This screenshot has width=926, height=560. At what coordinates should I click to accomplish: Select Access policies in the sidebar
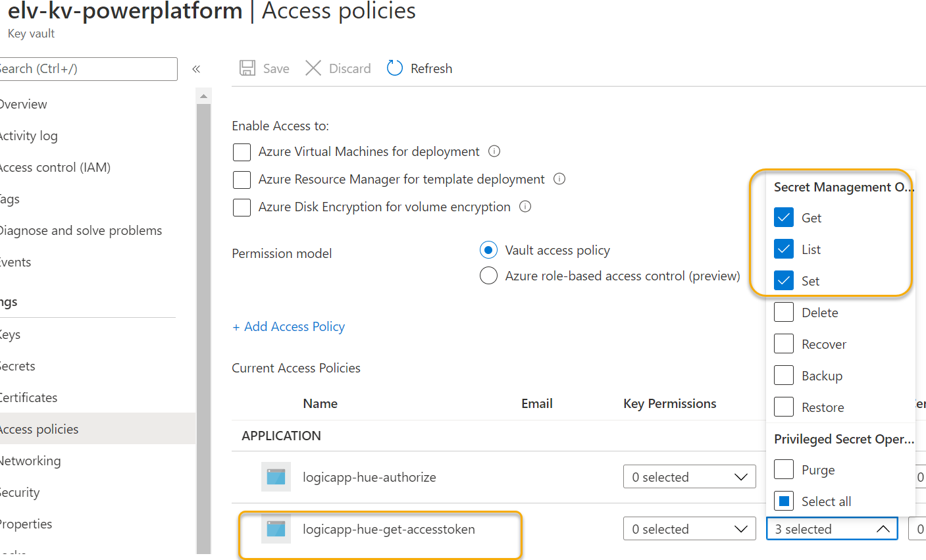coord(97,429)
